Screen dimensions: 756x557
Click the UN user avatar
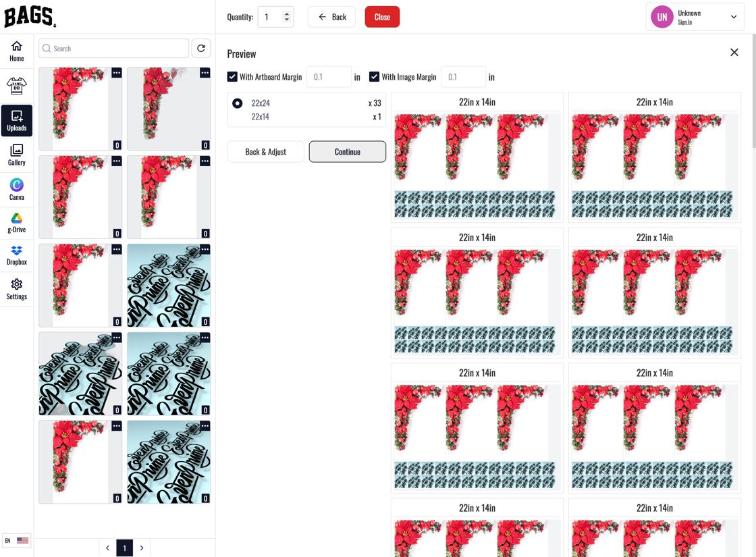(x=662, y=17)
